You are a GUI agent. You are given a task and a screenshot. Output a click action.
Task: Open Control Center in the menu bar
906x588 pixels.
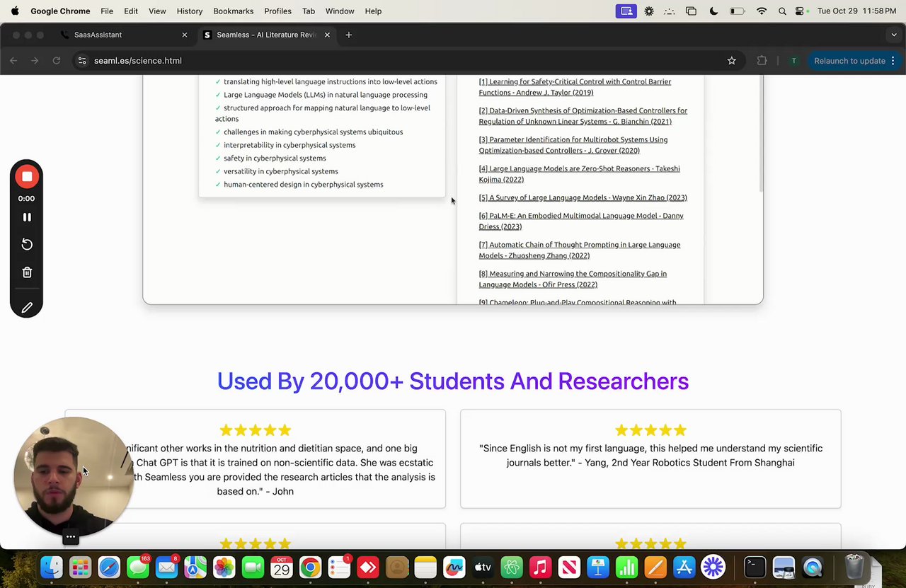801,11
